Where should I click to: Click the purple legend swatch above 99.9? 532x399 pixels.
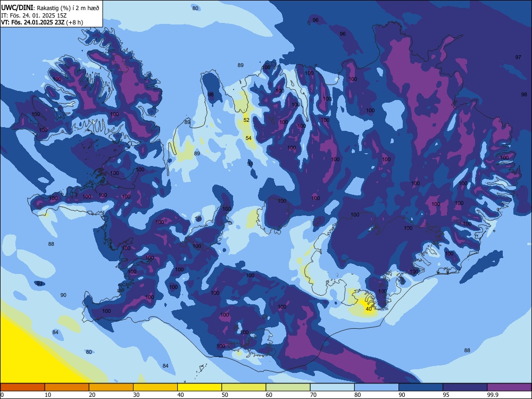click(x=509, y=387)
